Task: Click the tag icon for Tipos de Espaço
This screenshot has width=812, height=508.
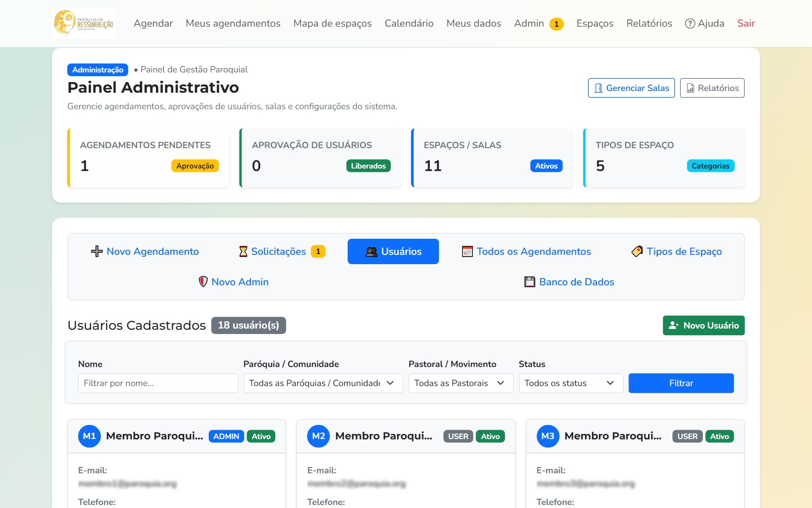Action: (637, 251)
